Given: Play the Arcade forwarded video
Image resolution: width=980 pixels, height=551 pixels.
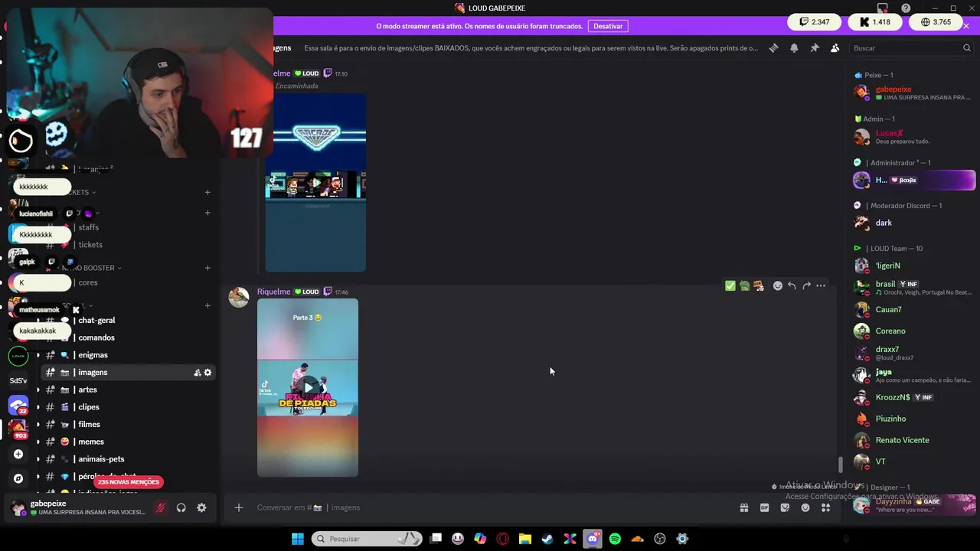Looking at the screenshot, I should [x=315, y=183].
